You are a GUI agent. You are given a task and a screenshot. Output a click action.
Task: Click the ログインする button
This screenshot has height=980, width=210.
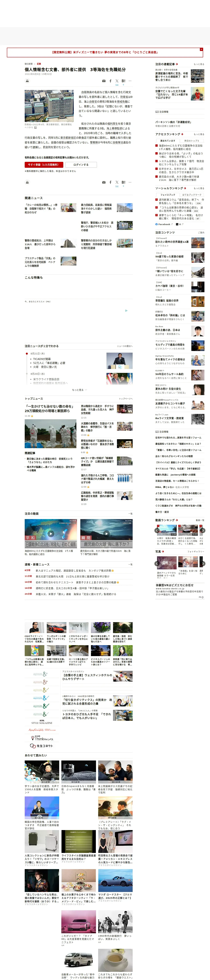81,165
